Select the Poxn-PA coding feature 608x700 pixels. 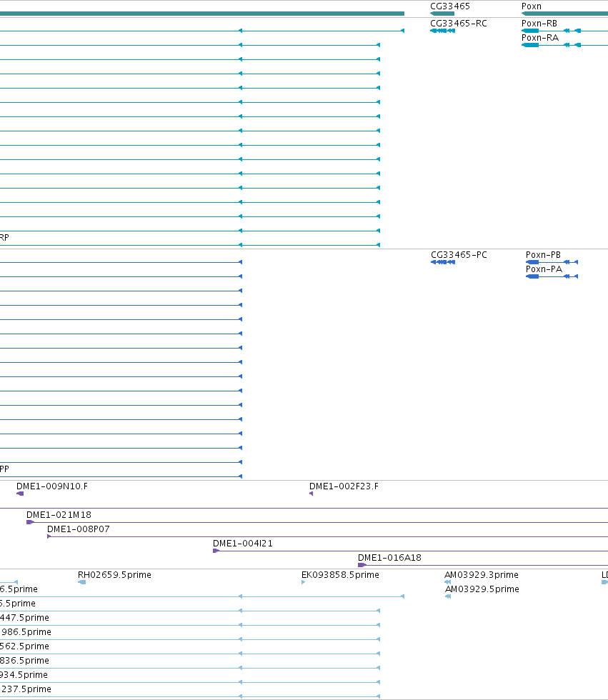tap(552, 276)
